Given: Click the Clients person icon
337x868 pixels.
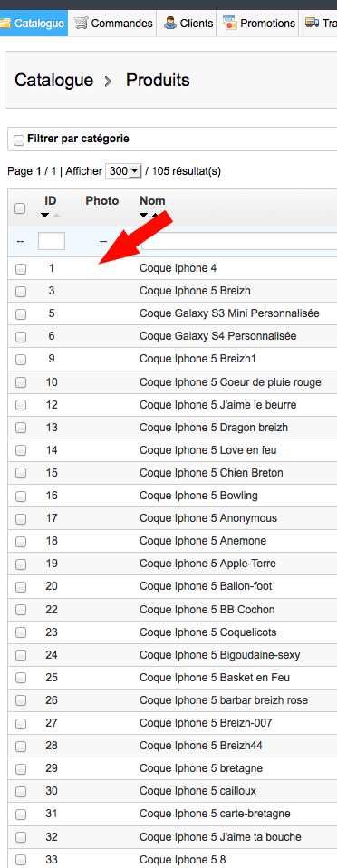Looking at the screenshot, I should [170, 24].
